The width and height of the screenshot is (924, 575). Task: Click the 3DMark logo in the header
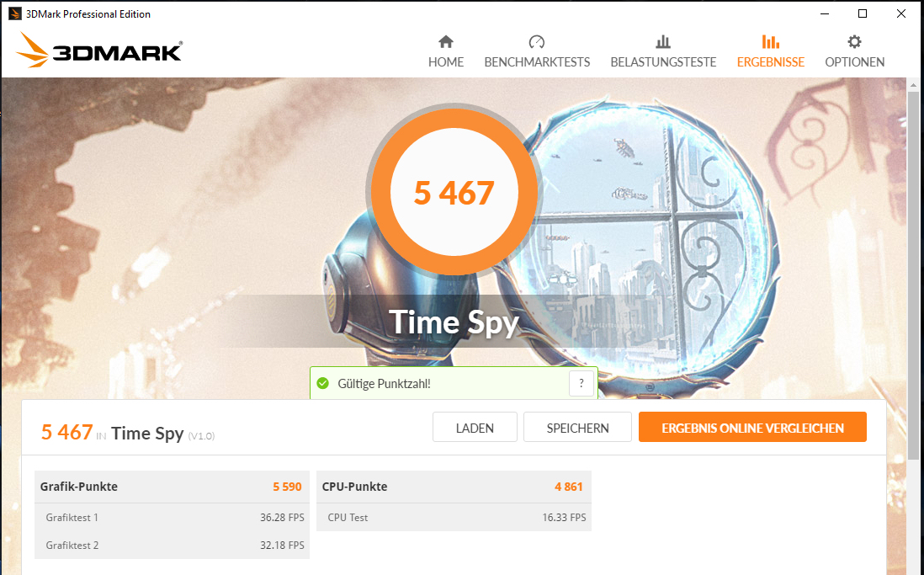pos(99,51)
